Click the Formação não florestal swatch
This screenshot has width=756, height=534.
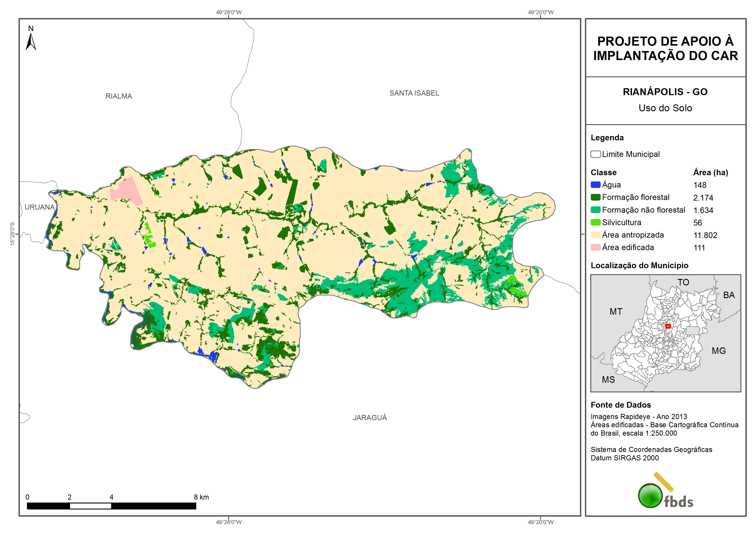click(595, 210)
